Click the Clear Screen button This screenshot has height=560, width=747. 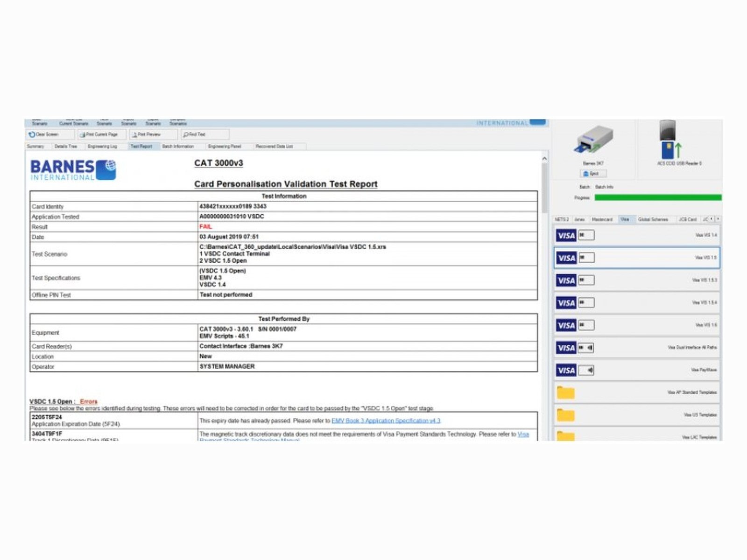point(49,134)
